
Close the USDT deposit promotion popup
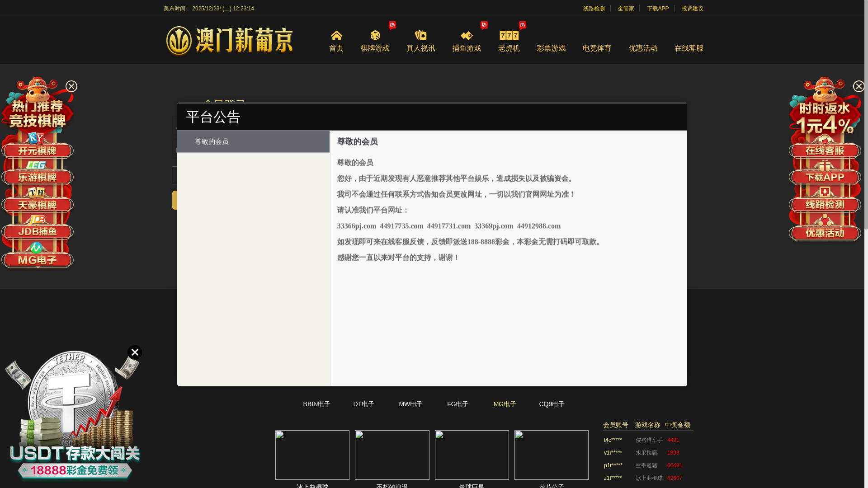[x=135, y=352]
